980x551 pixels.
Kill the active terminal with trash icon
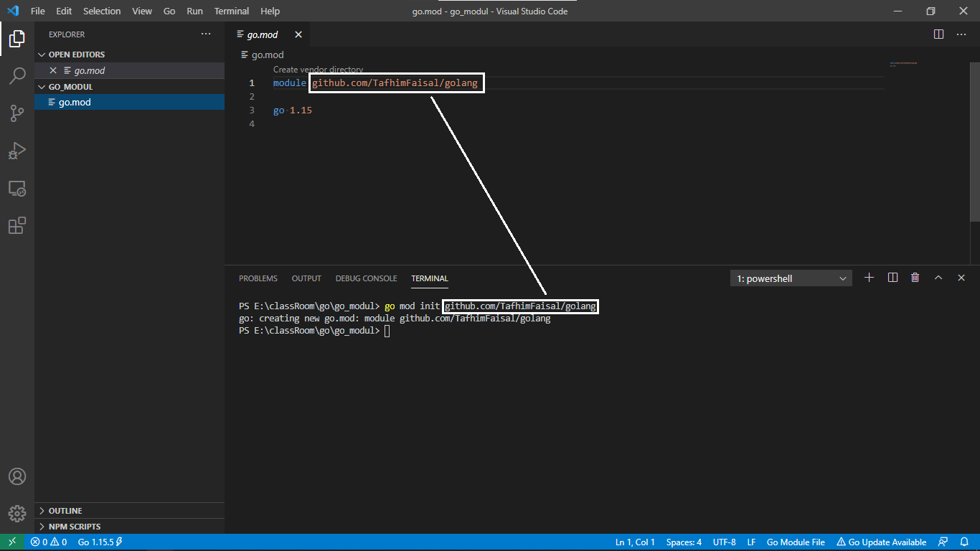pos(915,278)
